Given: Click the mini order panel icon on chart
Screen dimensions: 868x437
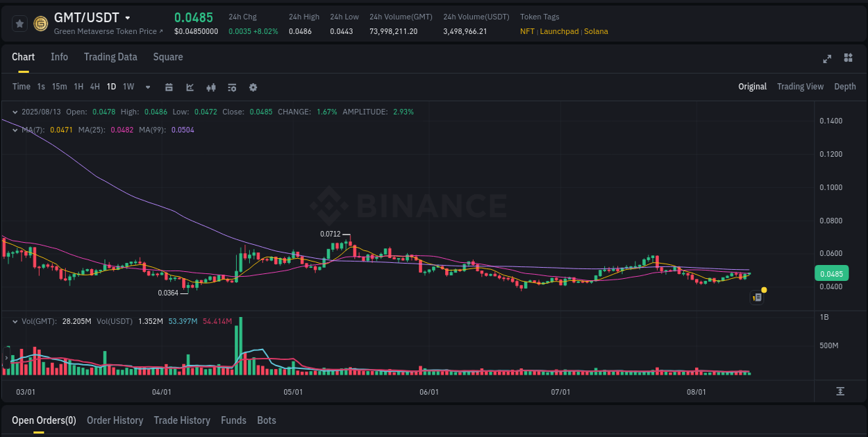Looking at the screenshot, I should [x=757, y=297].
